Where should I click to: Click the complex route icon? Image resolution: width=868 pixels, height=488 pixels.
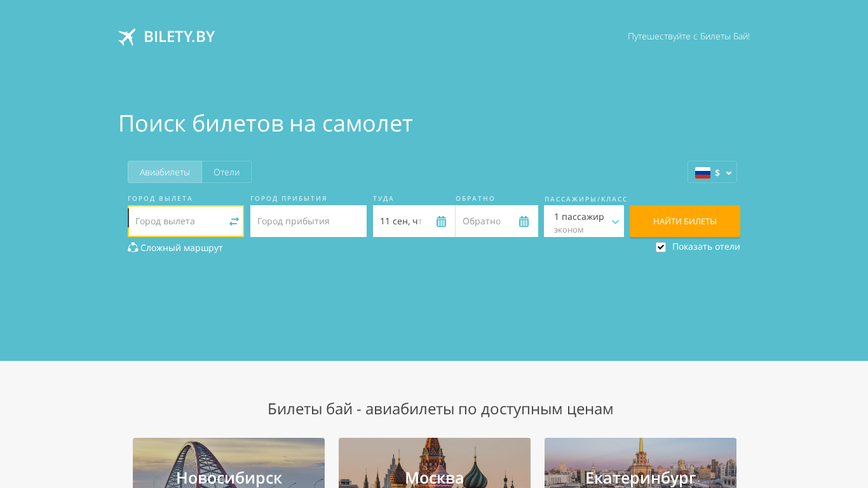tap(133, 247)
